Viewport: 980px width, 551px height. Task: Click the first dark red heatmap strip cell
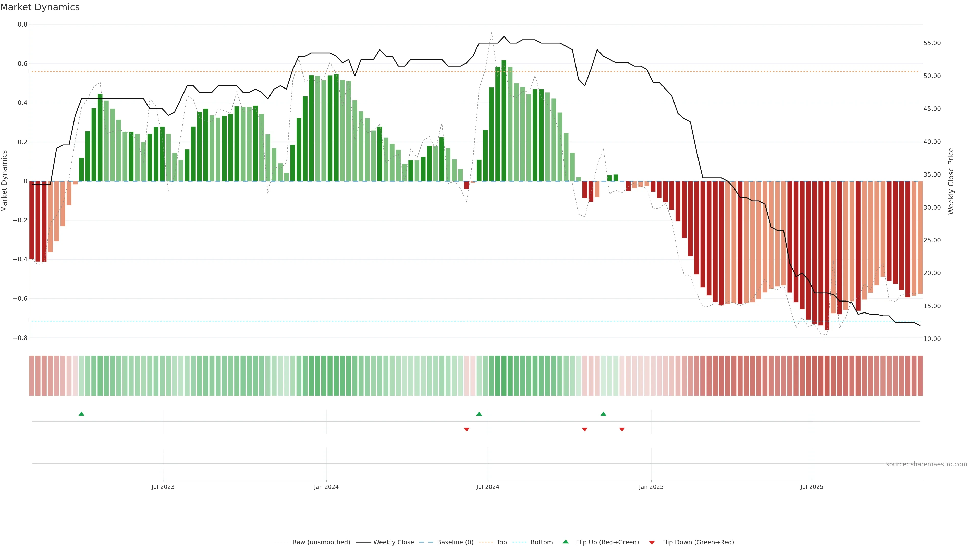pyautogui.click(x=32, y=375)
